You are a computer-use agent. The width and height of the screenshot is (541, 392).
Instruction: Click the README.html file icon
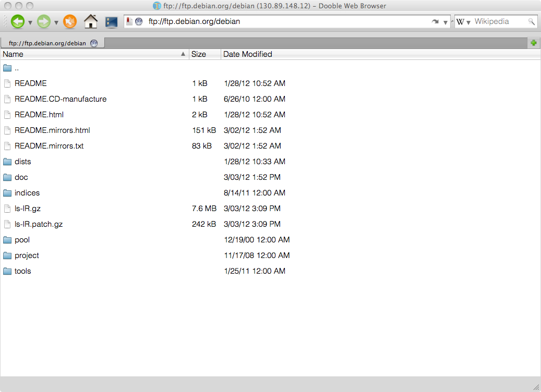point(7,115)
